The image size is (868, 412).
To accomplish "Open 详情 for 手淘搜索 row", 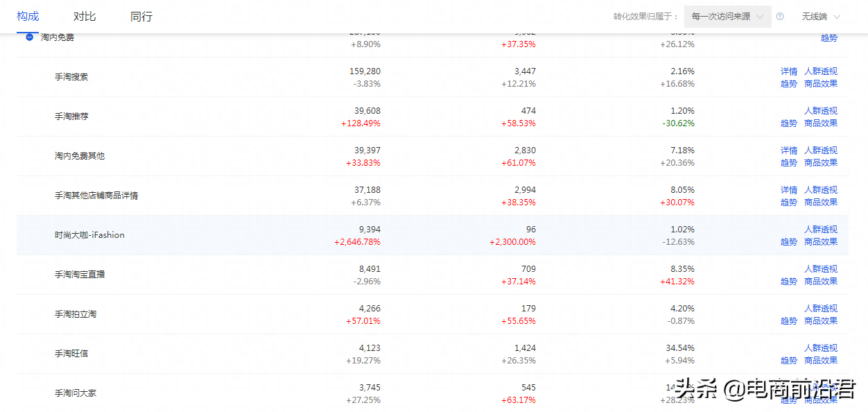I will tap(789, 71).
